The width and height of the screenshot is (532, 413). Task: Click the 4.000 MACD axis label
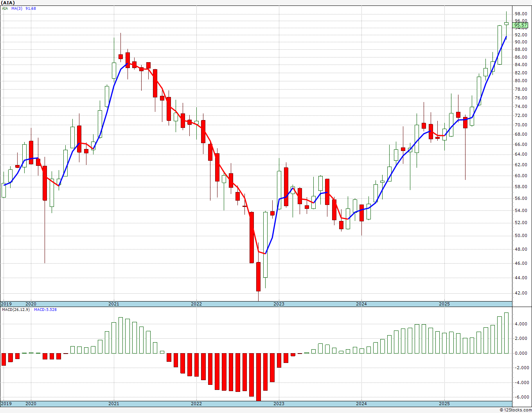point(521,324)
